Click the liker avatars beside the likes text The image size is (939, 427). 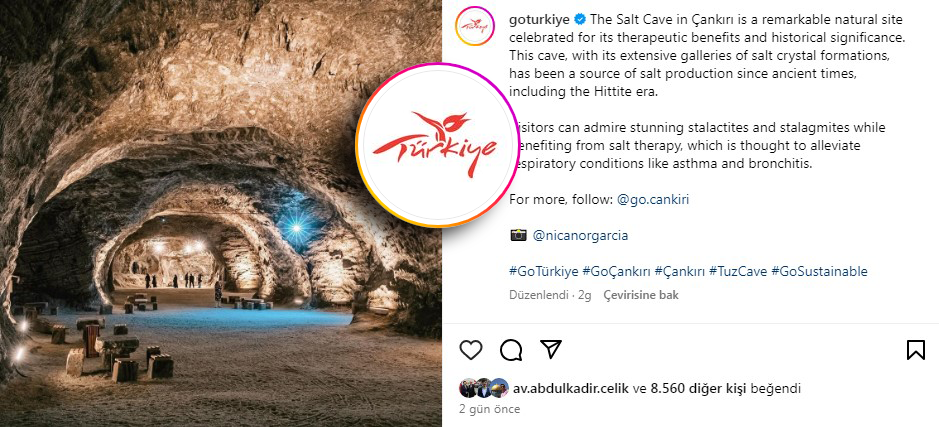(x=484, y=388)
